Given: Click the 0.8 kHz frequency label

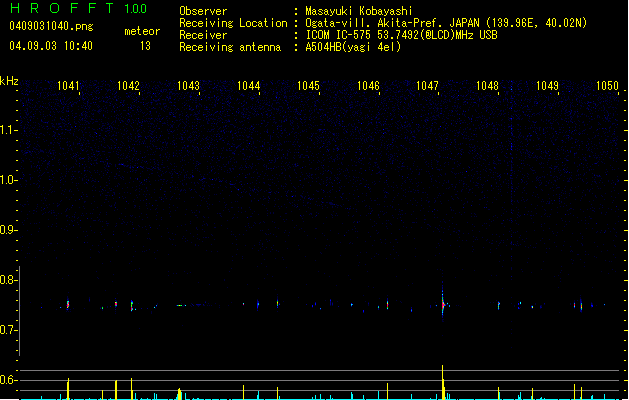Looking at the screenshot, I should point(8,280).
